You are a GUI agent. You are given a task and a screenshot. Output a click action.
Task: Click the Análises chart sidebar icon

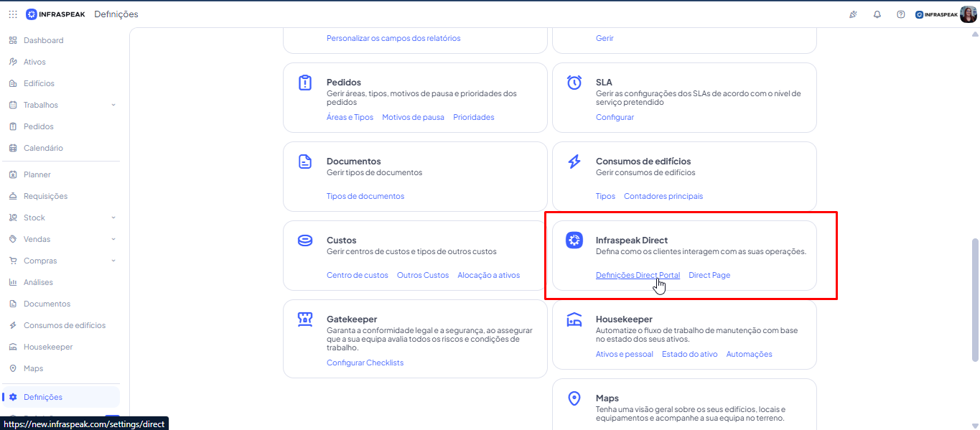point(13,282)
